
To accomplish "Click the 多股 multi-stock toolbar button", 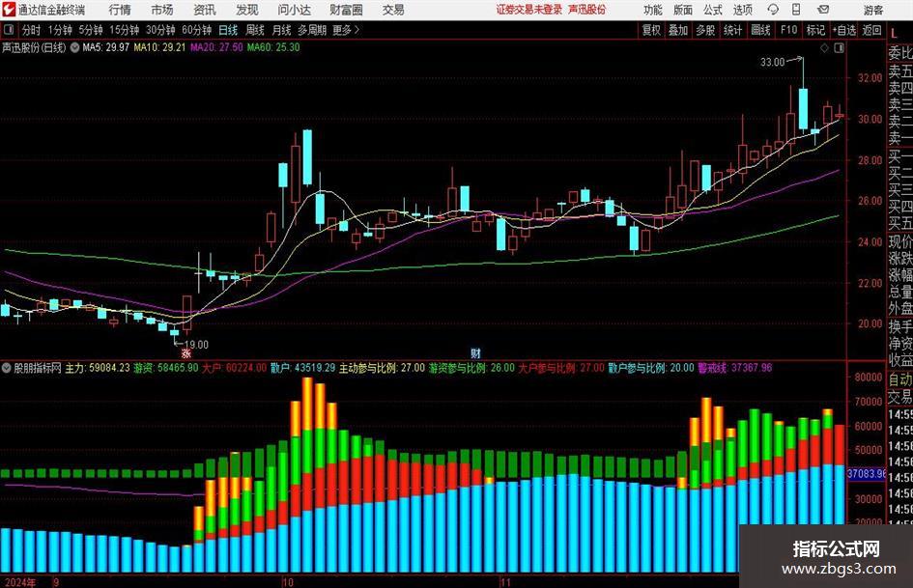I will click(705, 30).
